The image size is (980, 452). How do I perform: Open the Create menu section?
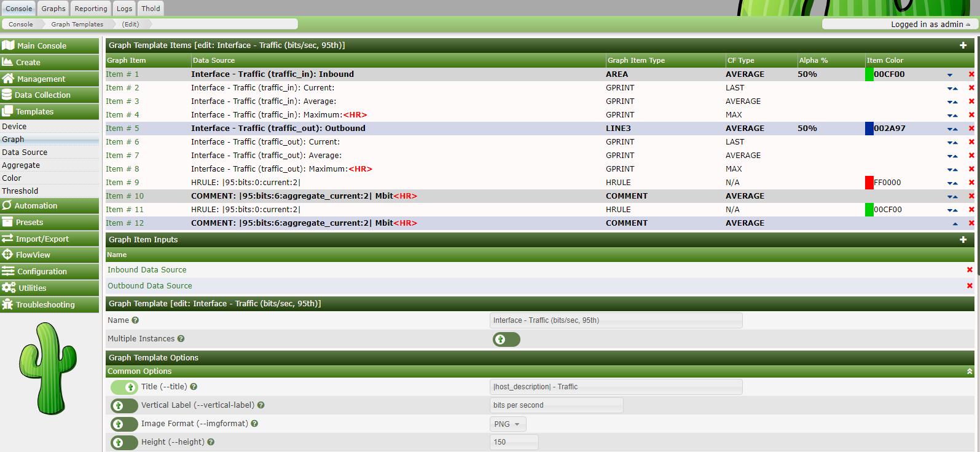pyautogui.click(x=49, y=62)
